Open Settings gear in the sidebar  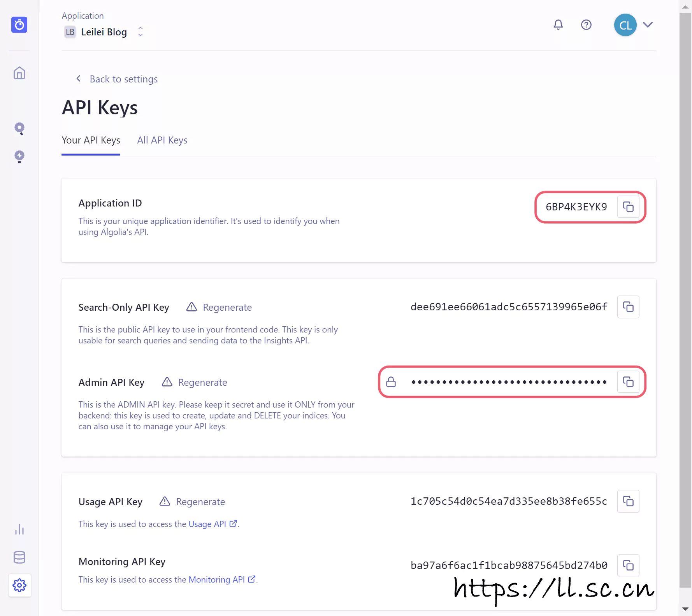pyautogui.click(x=19, y=585)
